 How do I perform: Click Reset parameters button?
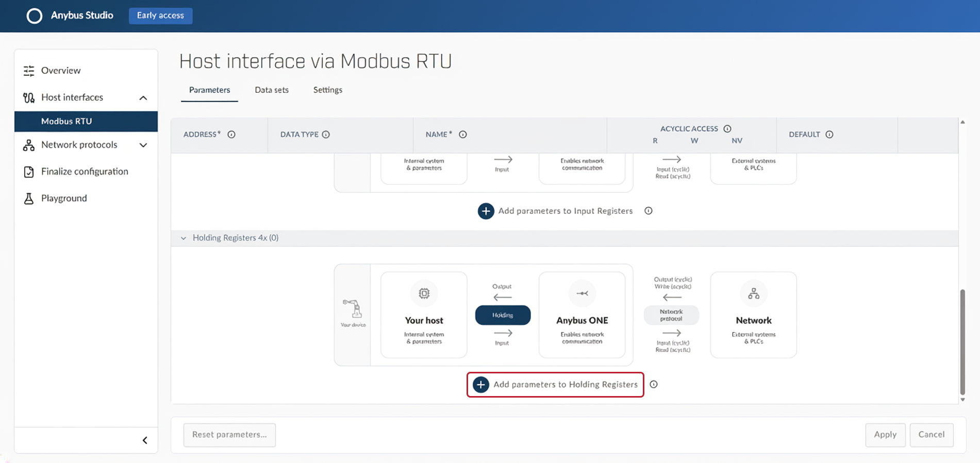[229, 435]
